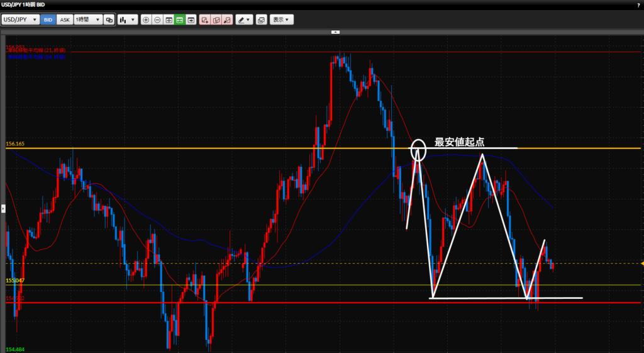
Task: Click the chart link/sync icon beside timeframe
Action: coord(109,20)
